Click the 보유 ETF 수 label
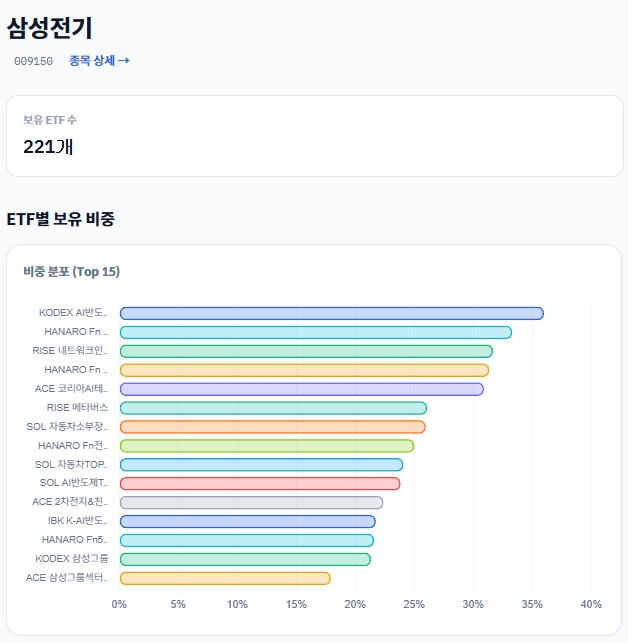The width and height of the screenshot is (628, 642). point(50,120)
